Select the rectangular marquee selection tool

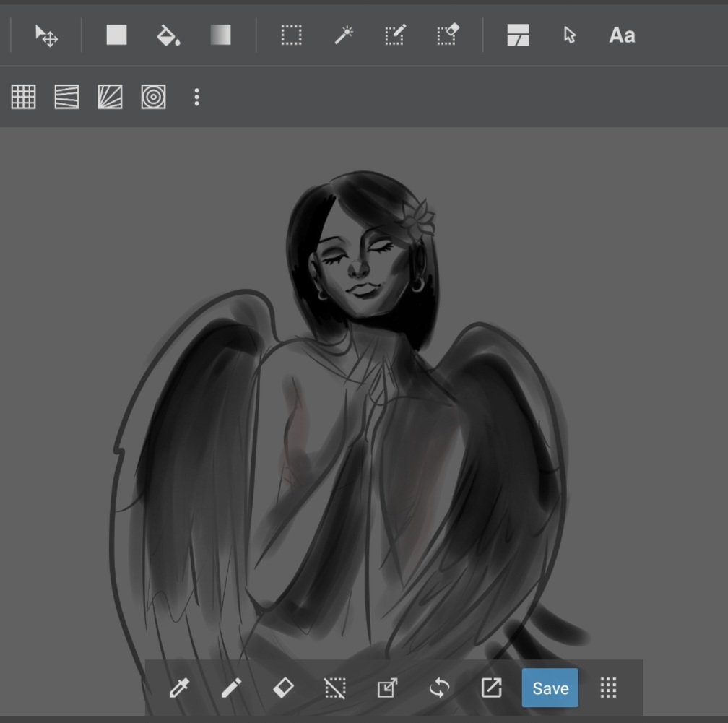(x=292, y=35)
